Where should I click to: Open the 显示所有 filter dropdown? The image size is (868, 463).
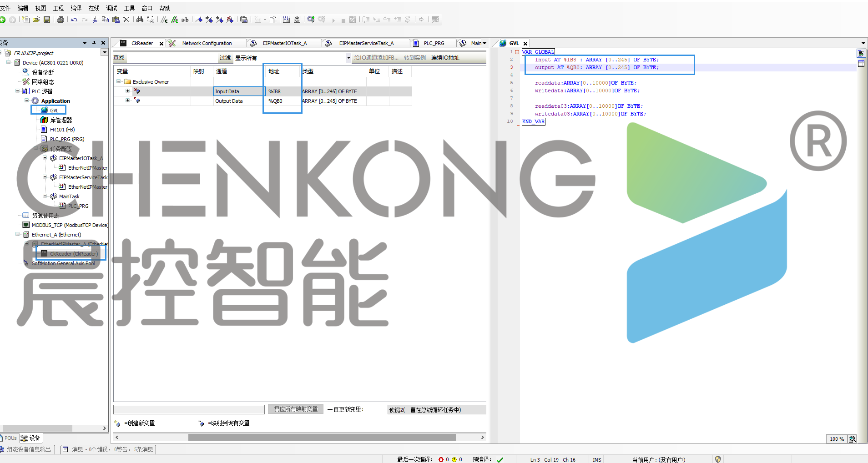[x=348, y=58]
